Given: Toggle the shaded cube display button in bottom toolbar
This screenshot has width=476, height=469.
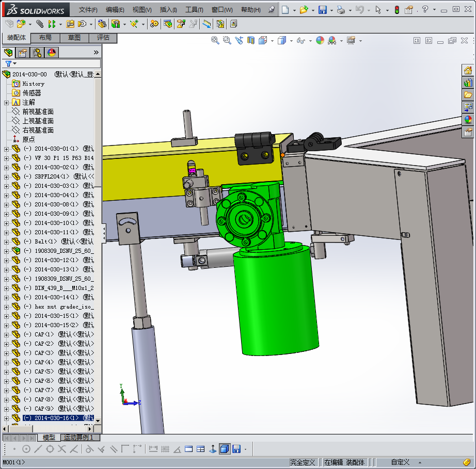Looking at the screenshot, I should tap(224, 449).
